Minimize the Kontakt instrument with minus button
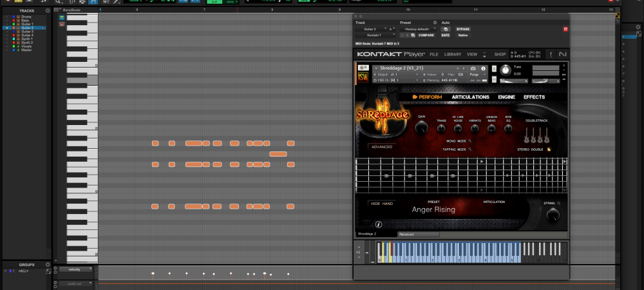644x290 pixels. [564, 70]
